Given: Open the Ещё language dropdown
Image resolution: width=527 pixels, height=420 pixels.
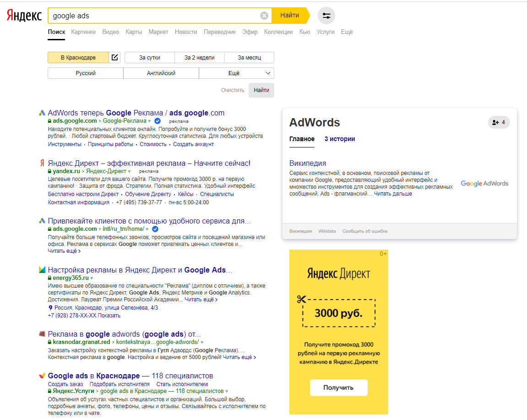Looking at the screenshot, I should [236, 73].
